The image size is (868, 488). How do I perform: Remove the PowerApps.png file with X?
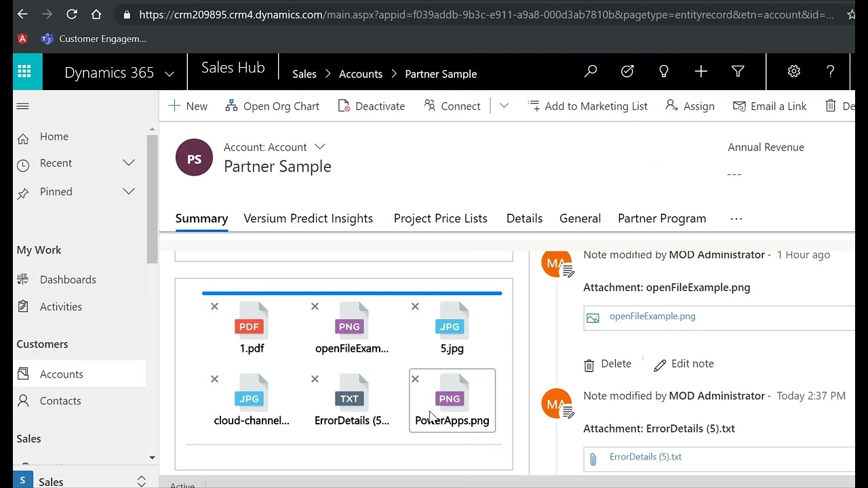[x=415, y=379]
